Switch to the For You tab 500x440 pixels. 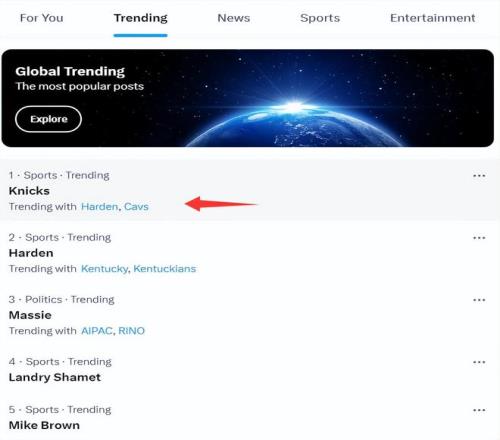click(42, 18)
